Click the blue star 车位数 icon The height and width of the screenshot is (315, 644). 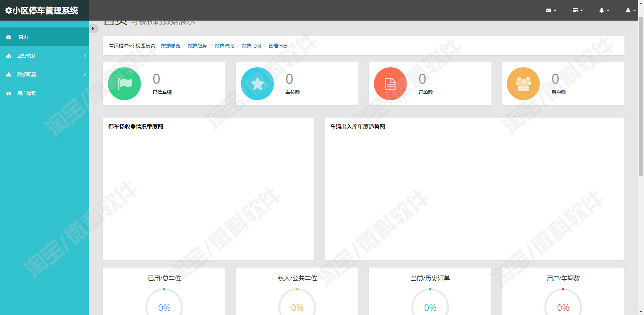[x=257, y=84]
